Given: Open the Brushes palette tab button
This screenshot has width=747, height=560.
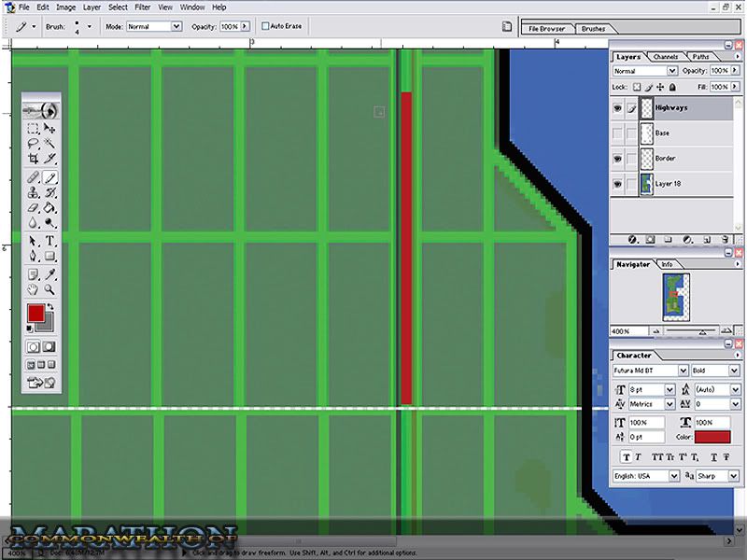Looking at the screenshot, I should 593,29.
